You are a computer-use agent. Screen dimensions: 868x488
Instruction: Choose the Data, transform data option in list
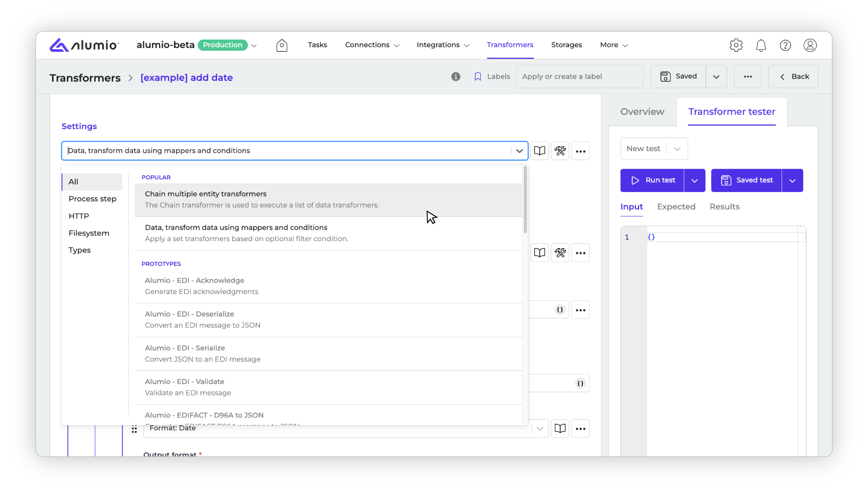328,233
